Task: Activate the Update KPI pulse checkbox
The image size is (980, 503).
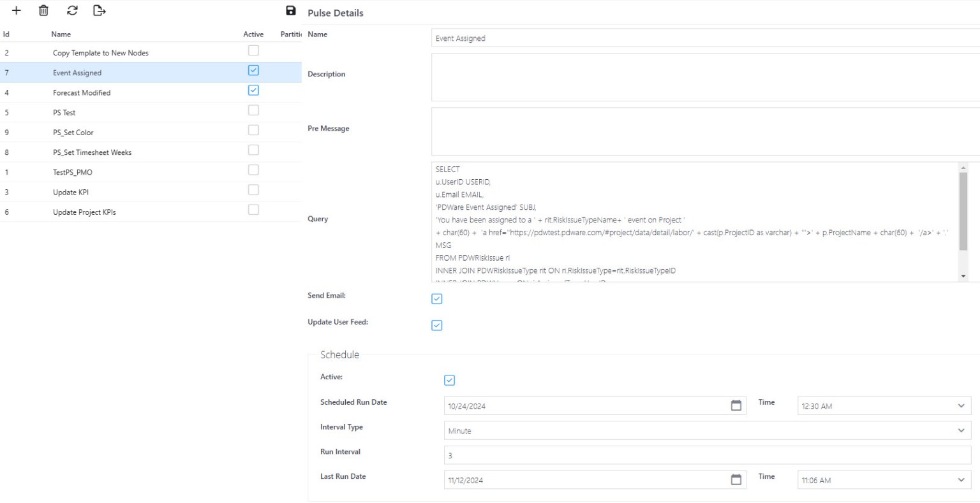Action: pos(253,189)
